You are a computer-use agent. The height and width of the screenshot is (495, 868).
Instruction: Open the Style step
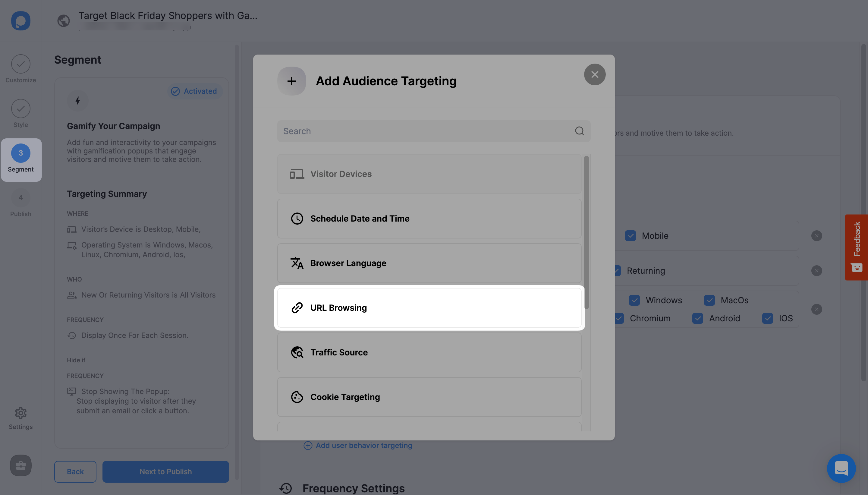click(21, 114)
